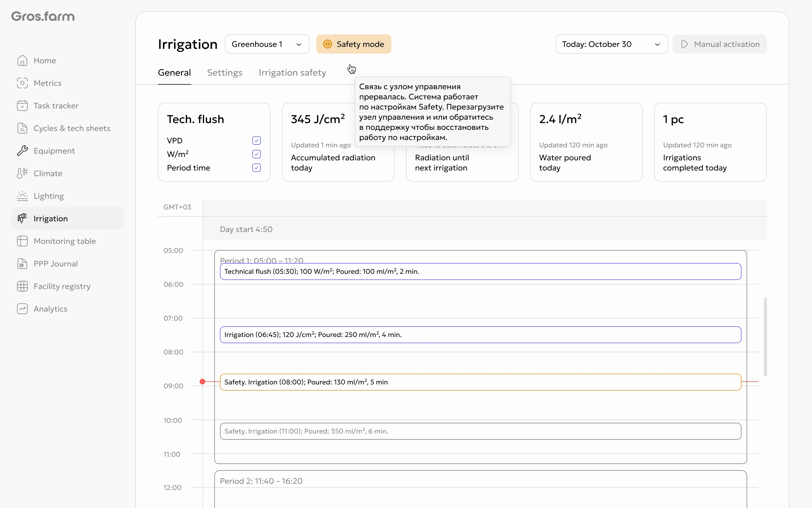Switch to the General tab
Screen dimensions: 812x508
175,73
